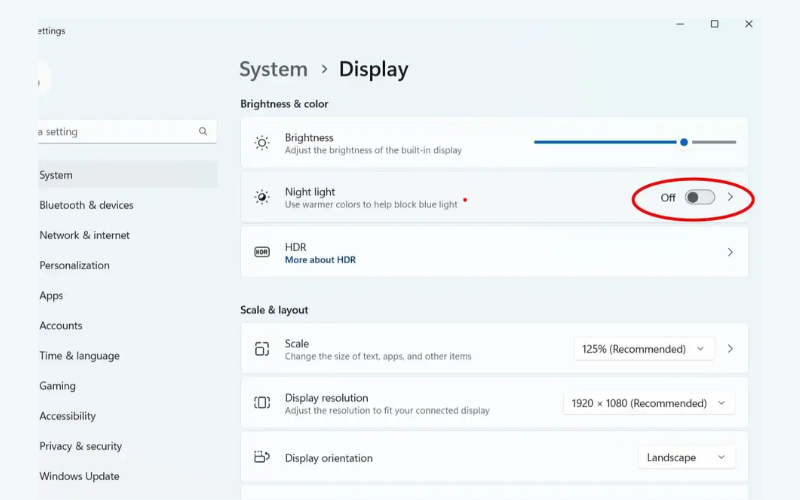The width and height of the screenshot is (800, 500).
Task: Toggle Night light on
Action: (699, 197)
